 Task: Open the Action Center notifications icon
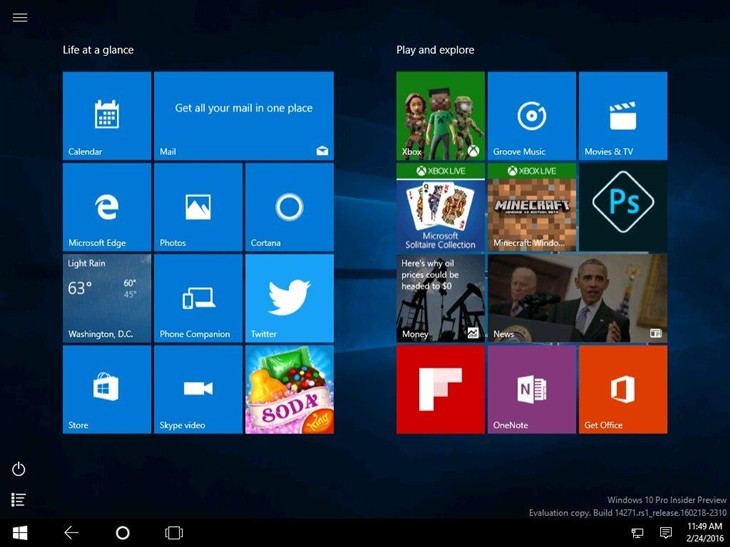point(666,533)
